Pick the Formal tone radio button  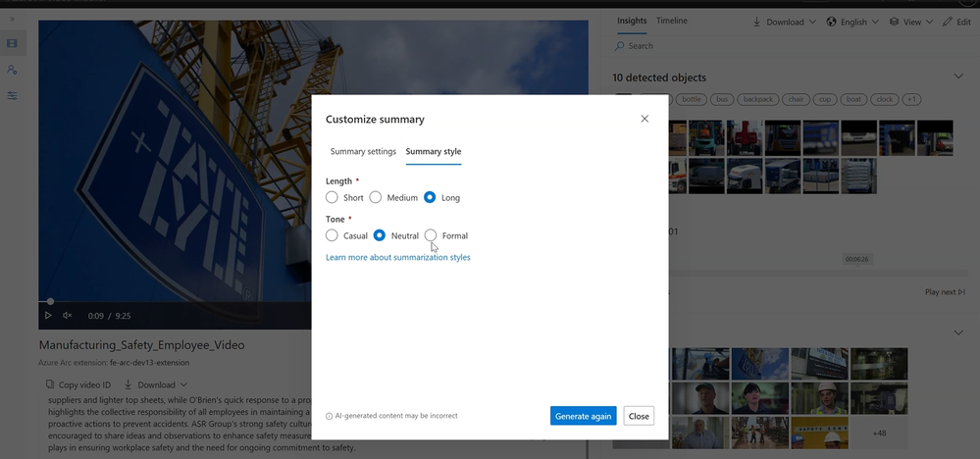tap(431, 235)
